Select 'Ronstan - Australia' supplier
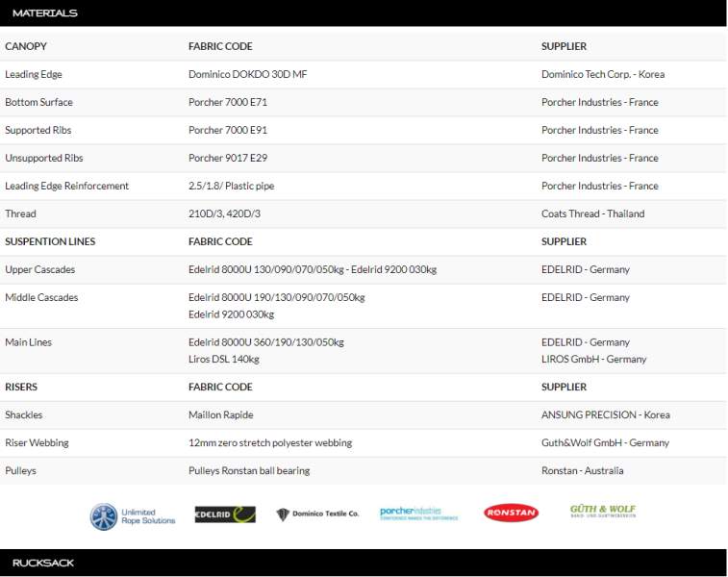Image resolution: width=728 pixels, height=577 pixels. pyautogui.click(x=582, y=470)
